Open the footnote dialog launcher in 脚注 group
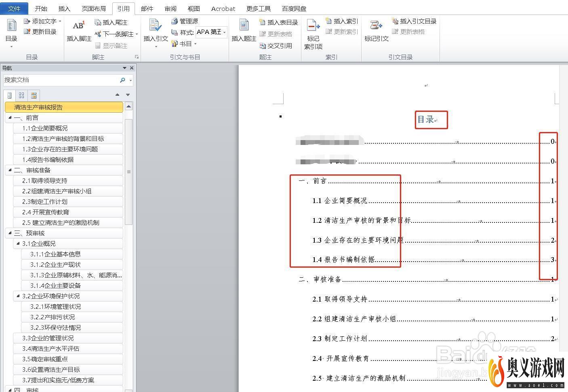 tap(137, 57)
